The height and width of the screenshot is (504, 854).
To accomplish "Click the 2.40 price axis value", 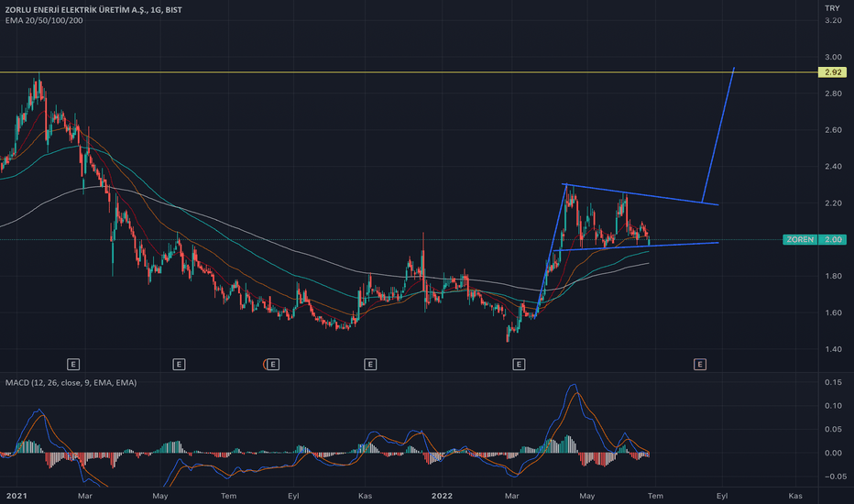I will [833, 167].
